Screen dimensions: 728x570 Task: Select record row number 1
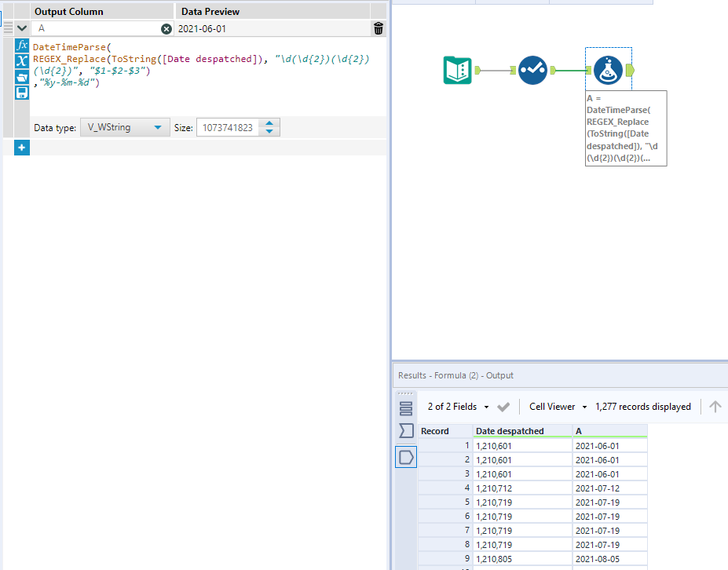coord(445,446)
